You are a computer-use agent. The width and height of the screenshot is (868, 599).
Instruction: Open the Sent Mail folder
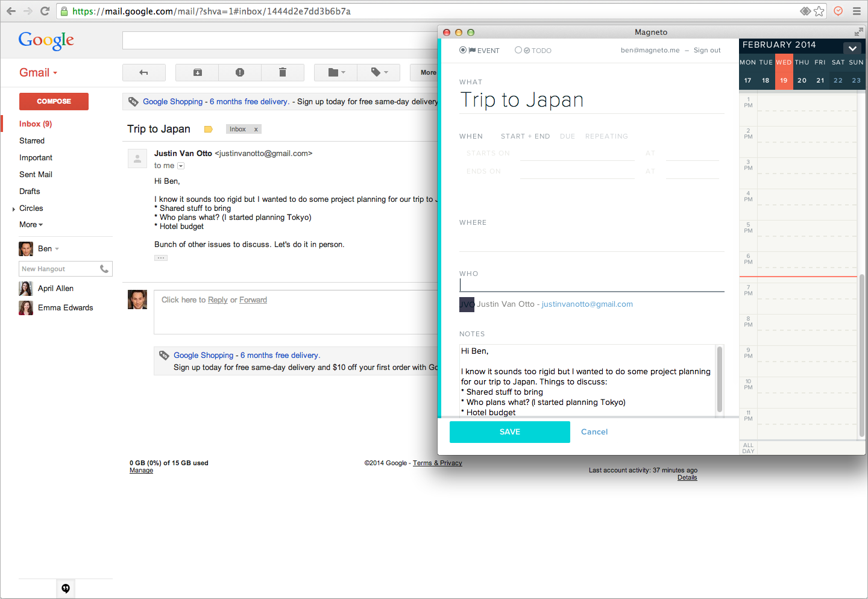(36, 175)
